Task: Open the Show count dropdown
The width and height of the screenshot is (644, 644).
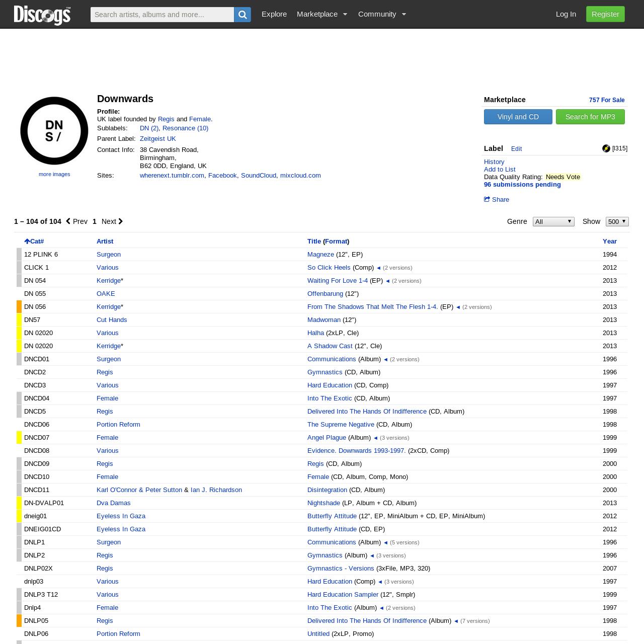Action: point(617,221)
